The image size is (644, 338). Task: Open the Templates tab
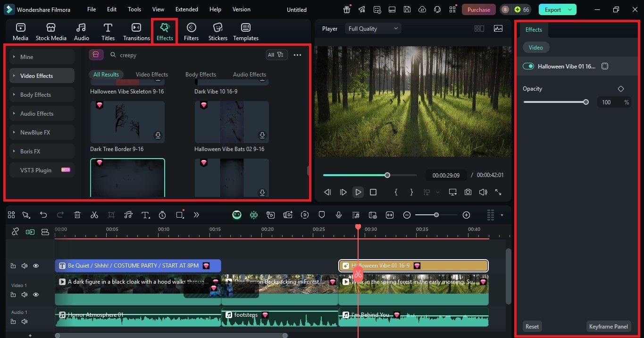246,32
